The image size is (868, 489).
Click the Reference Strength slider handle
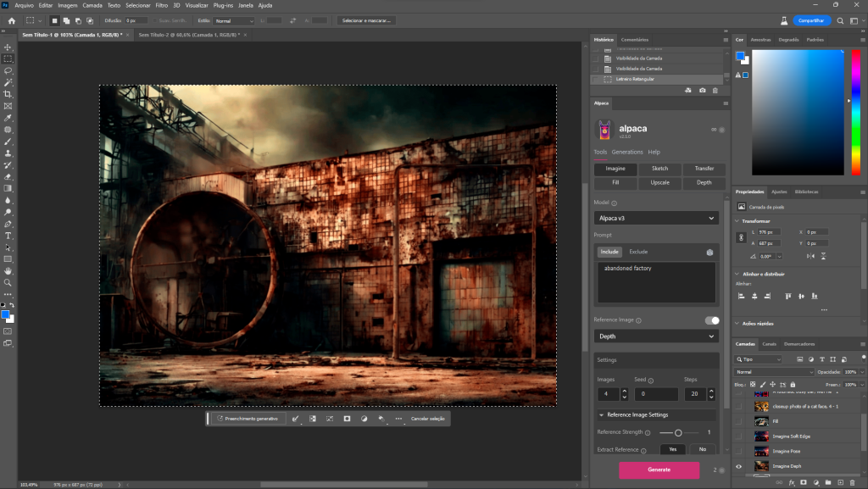(678, 432)
